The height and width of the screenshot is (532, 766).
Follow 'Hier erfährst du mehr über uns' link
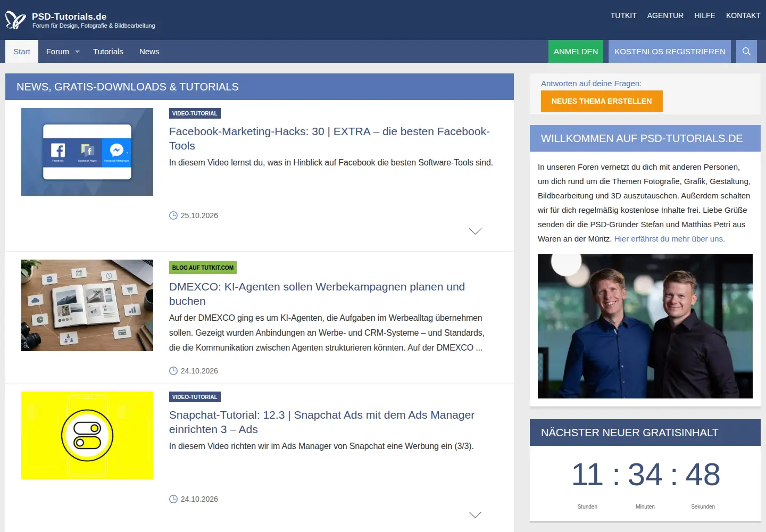[669, 239]
